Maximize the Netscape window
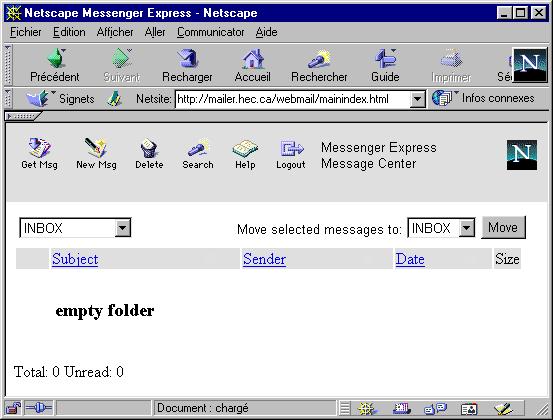 pos(521,13)
